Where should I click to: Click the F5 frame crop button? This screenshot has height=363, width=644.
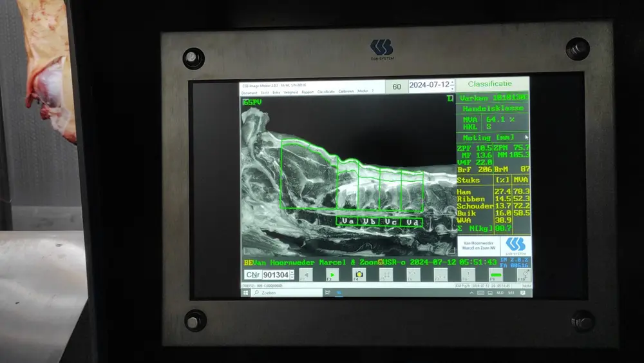(386, 275)
